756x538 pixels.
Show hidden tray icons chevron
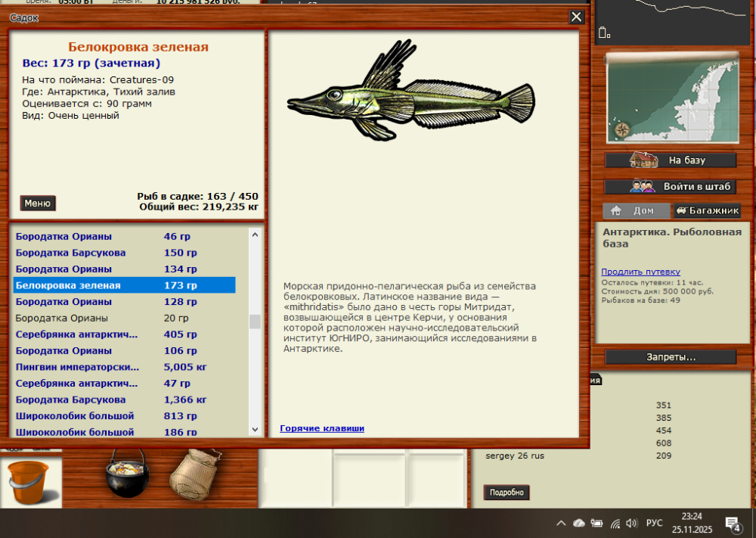tap(561, 523)
